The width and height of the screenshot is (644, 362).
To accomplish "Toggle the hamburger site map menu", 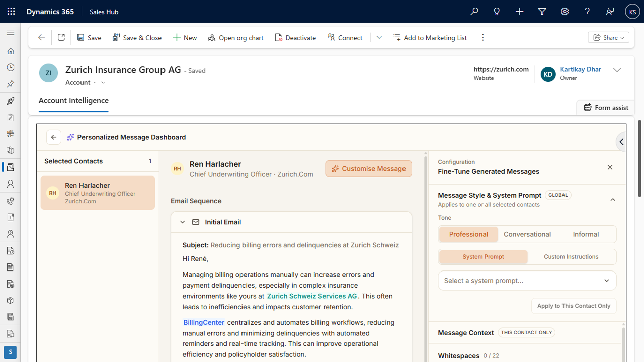I will 10,33.
